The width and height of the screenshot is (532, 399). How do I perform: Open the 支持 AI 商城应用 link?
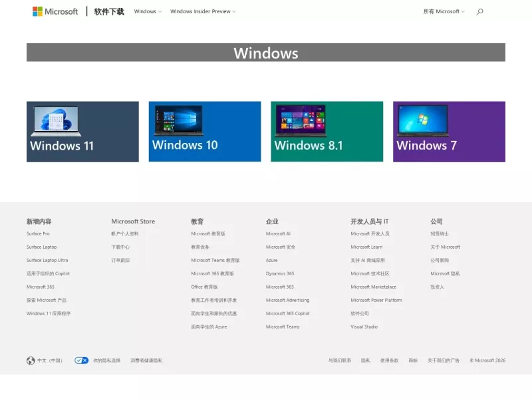tap(368, 260)
